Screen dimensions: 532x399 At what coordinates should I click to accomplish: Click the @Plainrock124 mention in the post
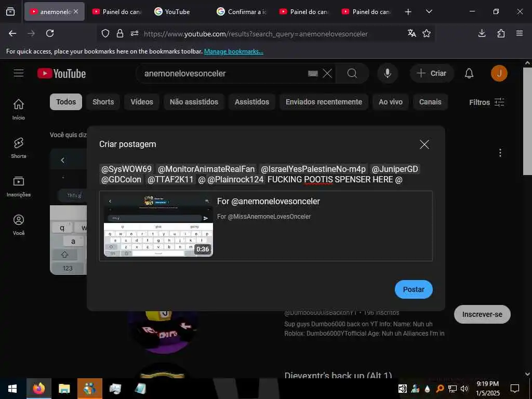point(235,179)
